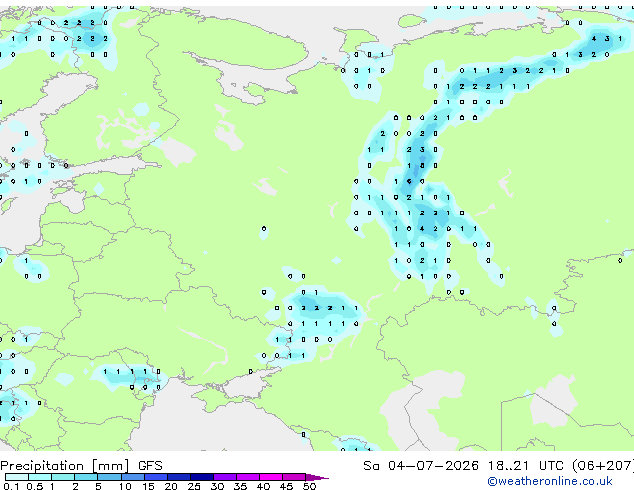Pick the 10–15 mm legend swatch

point(132,477)
